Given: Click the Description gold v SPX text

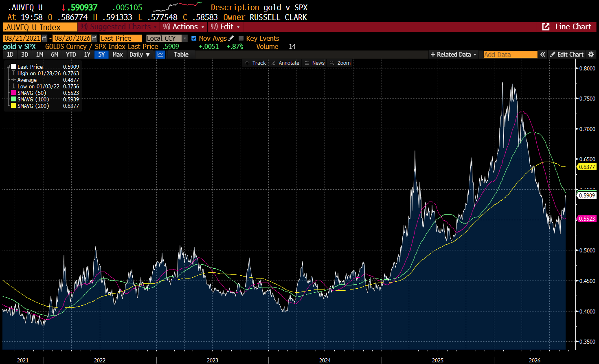Looking at the screenshot, I should tap(259, 7).
